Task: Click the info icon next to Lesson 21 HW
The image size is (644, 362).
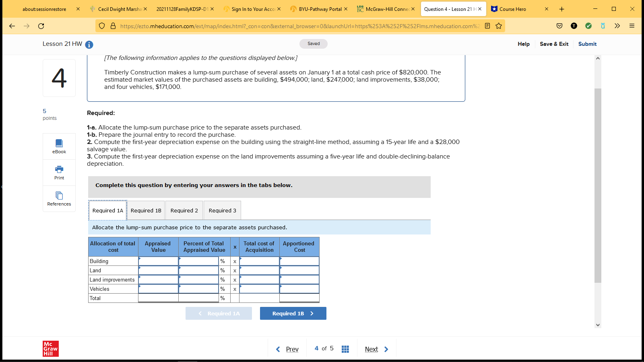Action: (89, 45)
